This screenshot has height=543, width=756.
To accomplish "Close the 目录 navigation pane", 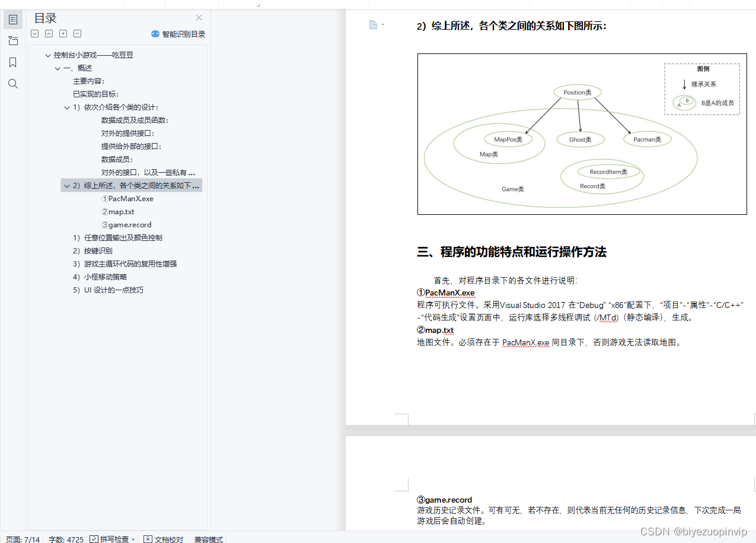I will [x=199, y=18].
